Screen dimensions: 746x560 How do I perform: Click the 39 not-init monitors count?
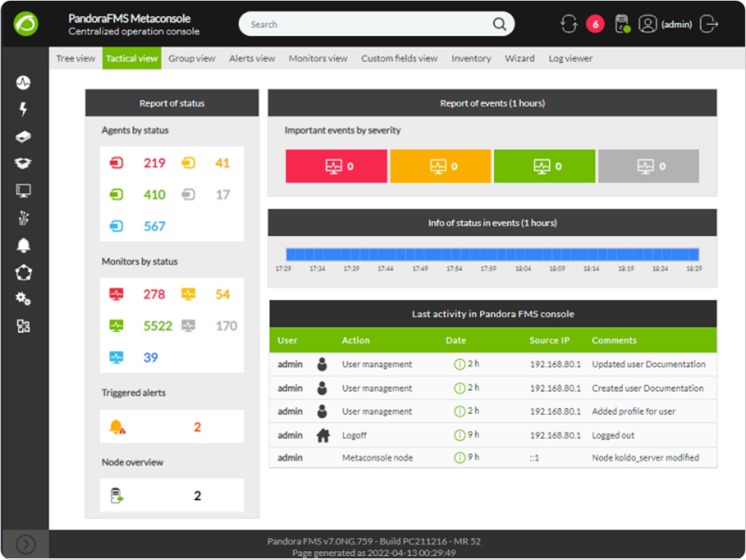151,357
